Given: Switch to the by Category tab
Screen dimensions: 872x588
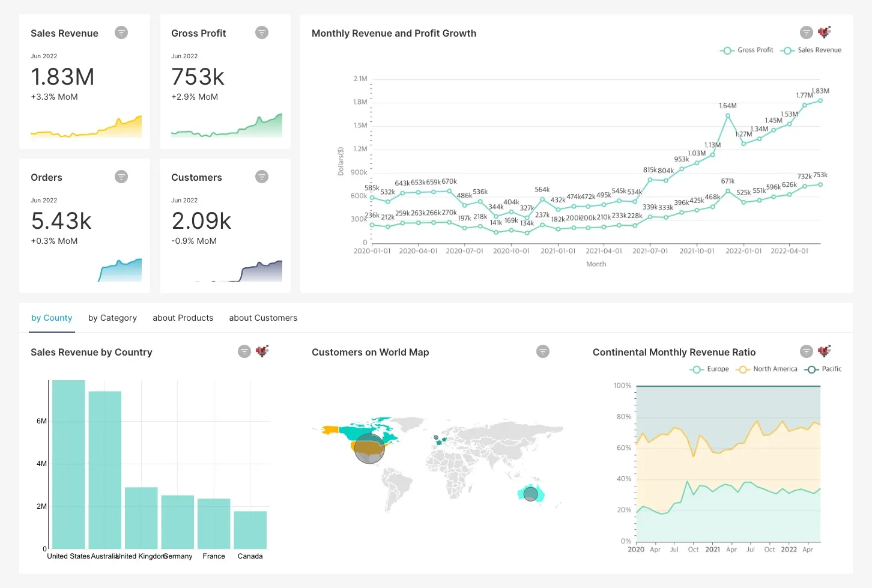Looking at the screenshot, I should 112,318.
